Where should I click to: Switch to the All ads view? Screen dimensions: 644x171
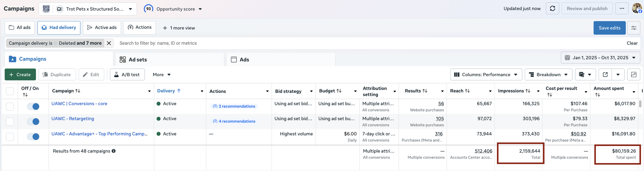pos(20,28)
